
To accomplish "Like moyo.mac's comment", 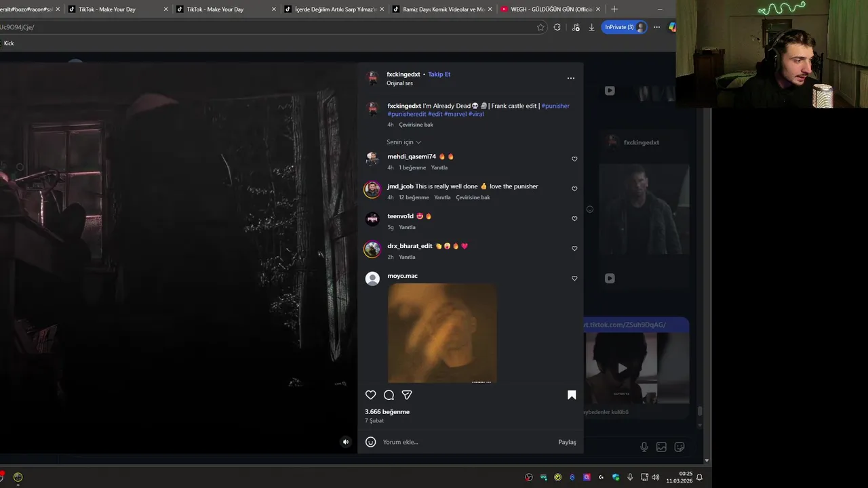I will point(574,279).
